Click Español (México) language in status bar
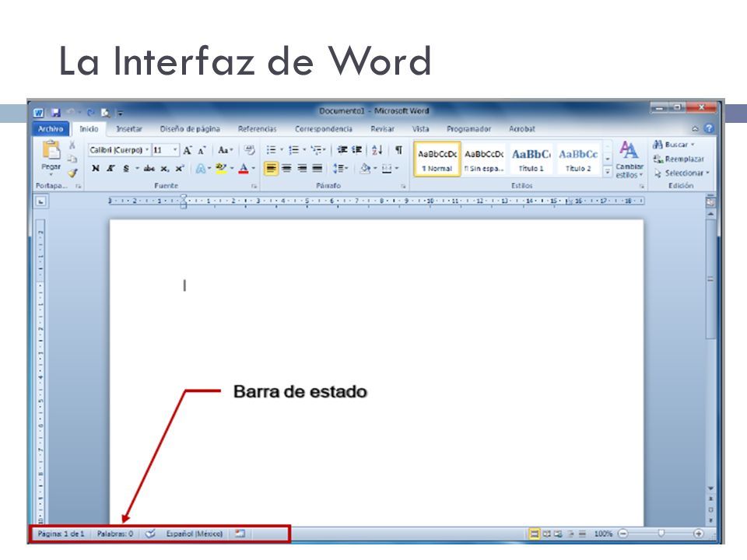This screenshot has height=560, width=747. (195, 534)
